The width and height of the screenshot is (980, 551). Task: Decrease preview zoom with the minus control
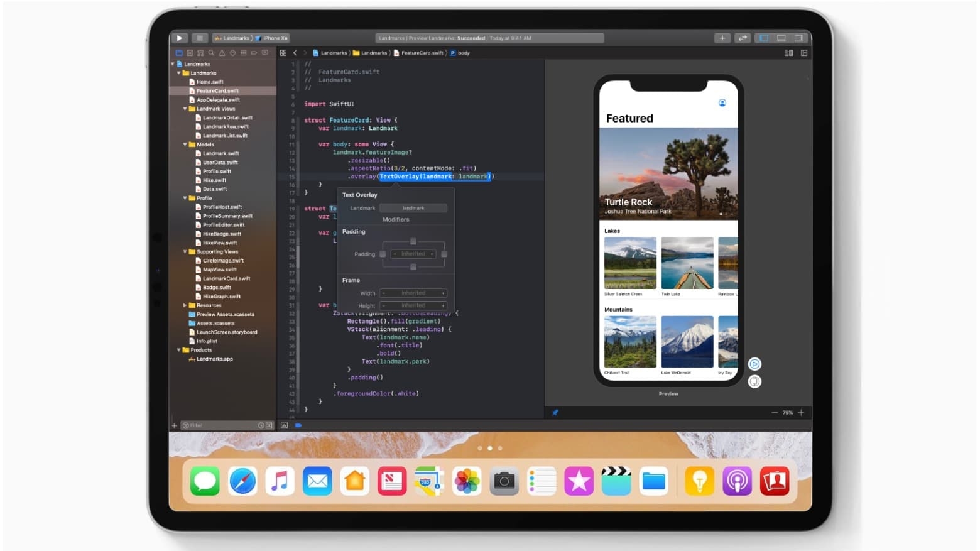775,413
